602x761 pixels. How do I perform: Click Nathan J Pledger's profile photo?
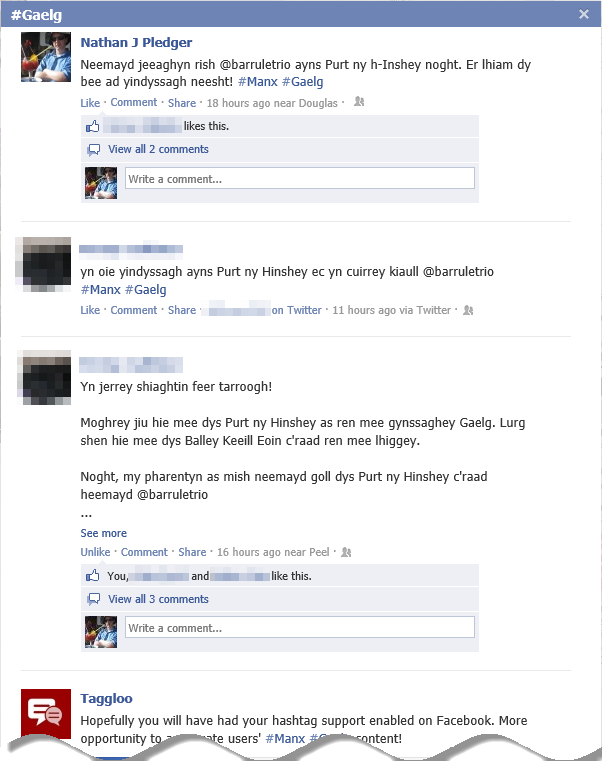(x=46, y=57)
